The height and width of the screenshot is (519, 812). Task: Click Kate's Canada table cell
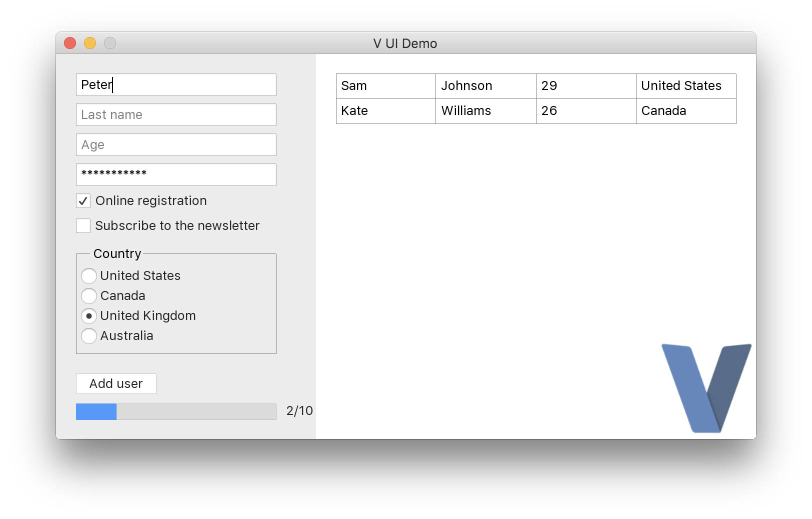click(x=685, y=111)
